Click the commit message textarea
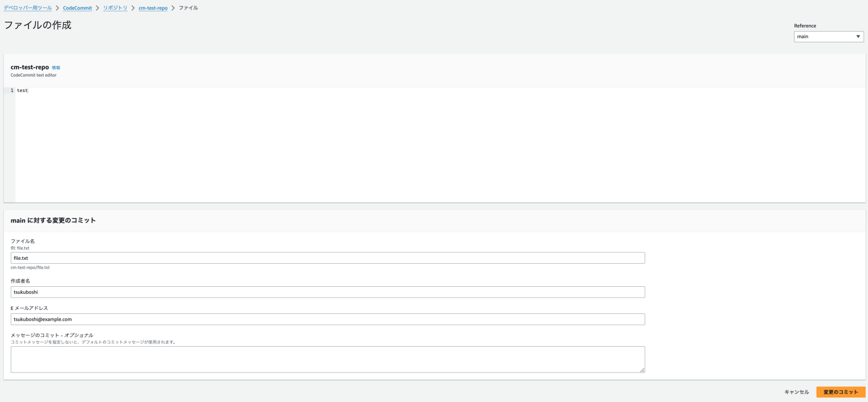868x402 pixels. (328, 359)
